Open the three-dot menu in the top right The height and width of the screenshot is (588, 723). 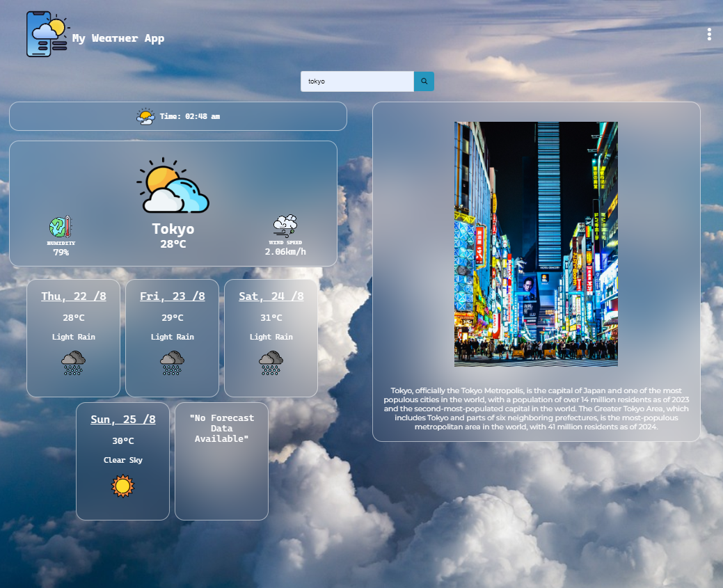point(709,35)
